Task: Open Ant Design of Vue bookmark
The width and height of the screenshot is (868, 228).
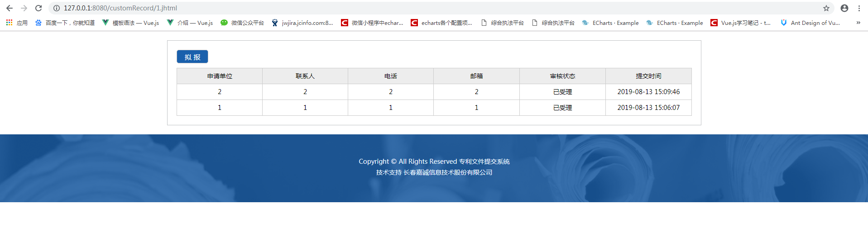Action: [810, 23]
